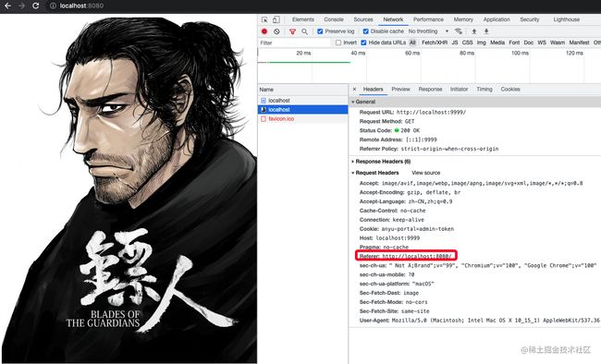The width and height of the screenshot is (601, 364).
Task: Filter requests by Img
Action: click(481, 42)
